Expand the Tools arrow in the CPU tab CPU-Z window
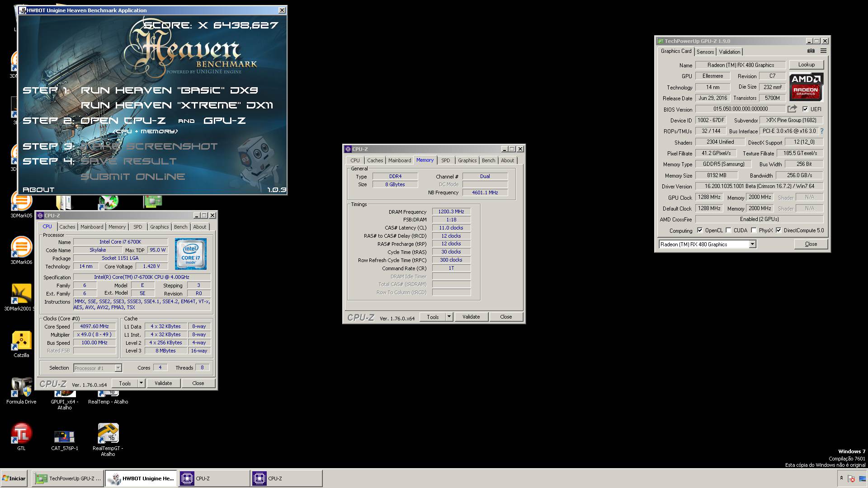 click(141, 383)
